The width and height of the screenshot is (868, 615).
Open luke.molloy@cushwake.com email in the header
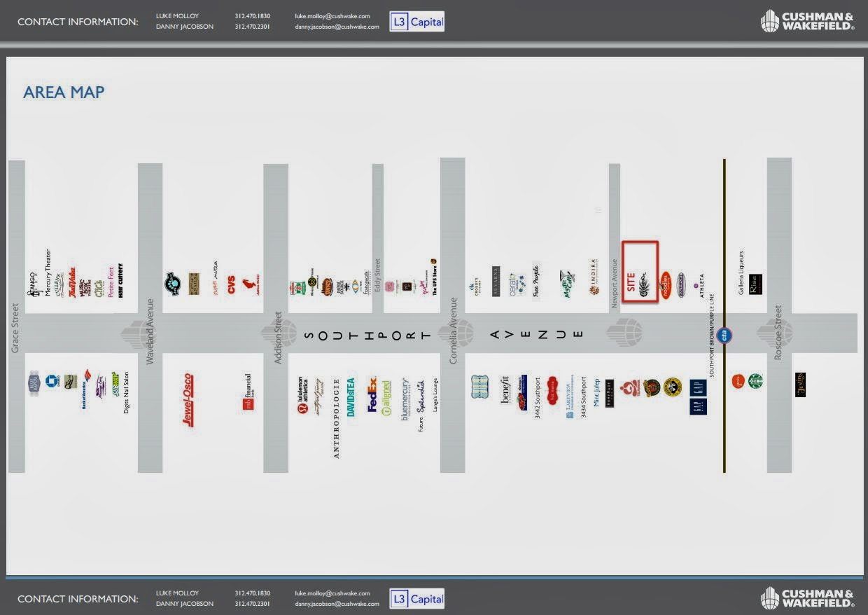[x=332, y=15]
